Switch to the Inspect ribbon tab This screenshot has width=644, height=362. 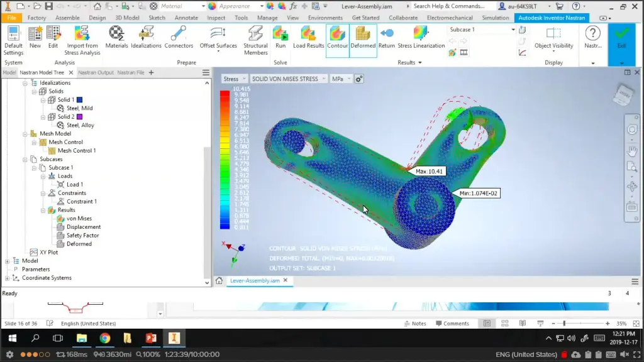216,18
